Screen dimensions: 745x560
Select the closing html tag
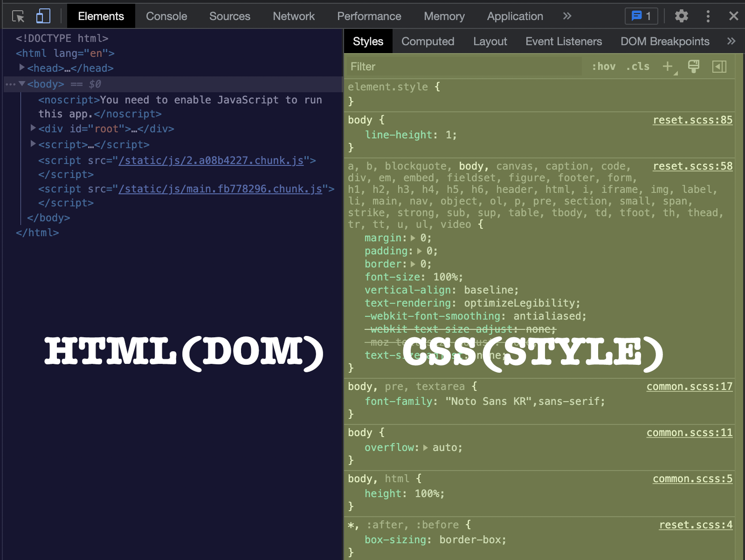(37, 233)
